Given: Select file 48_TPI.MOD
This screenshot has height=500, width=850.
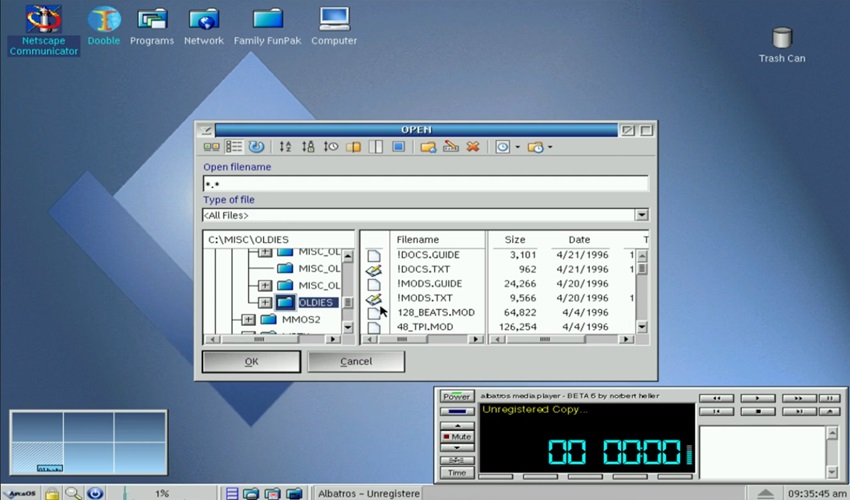Looking at the screenshot, I should 425,327.
